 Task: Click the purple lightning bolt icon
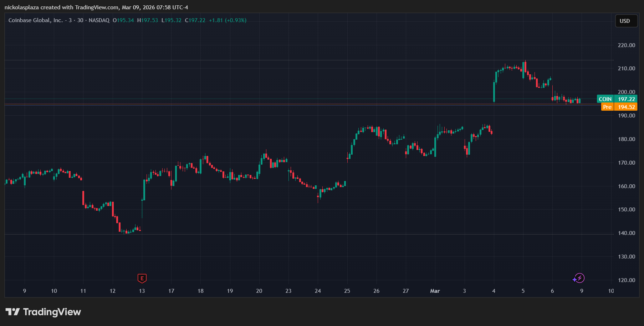point(579,278)
